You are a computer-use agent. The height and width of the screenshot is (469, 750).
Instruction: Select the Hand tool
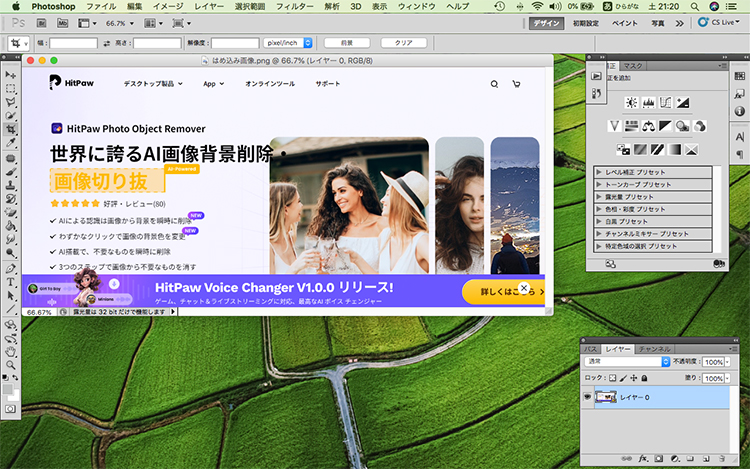click(x=11, y=352)
